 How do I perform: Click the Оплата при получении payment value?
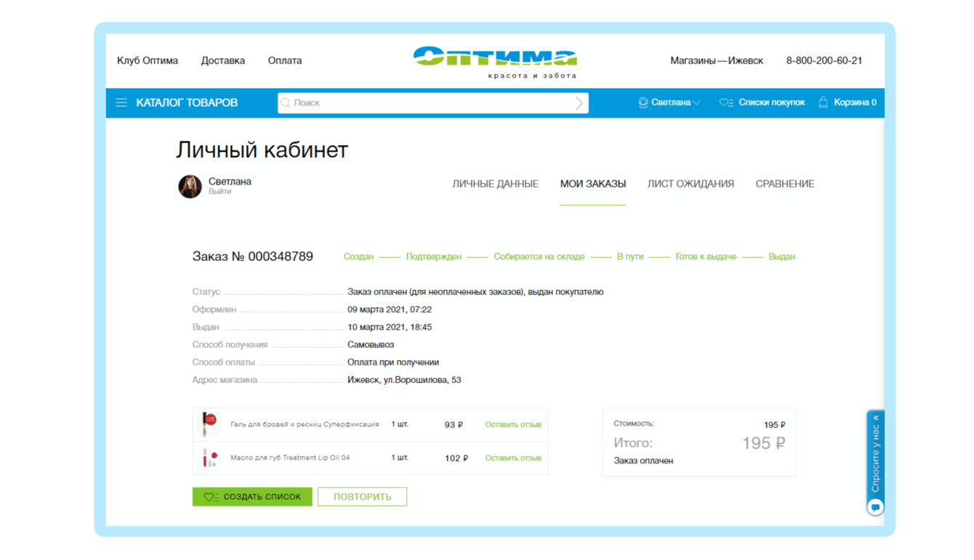[x=393, y=362]
